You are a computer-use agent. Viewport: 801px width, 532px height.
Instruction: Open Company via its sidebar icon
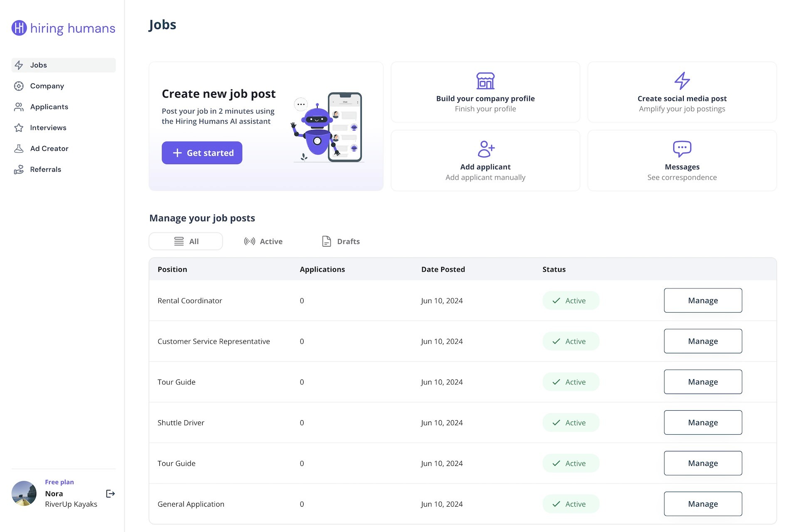tap(19, 86)
